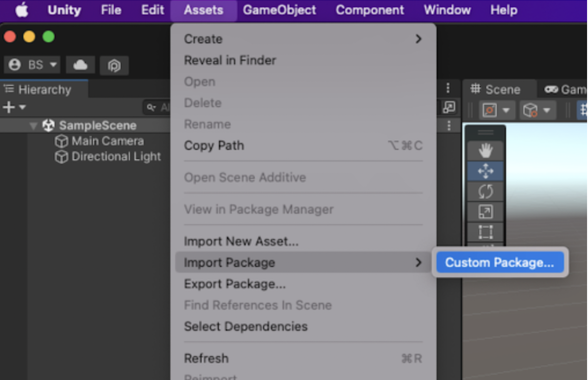Select the Hand view tool
Viewport: 588px width, 380px height.
tap(485, 151)
